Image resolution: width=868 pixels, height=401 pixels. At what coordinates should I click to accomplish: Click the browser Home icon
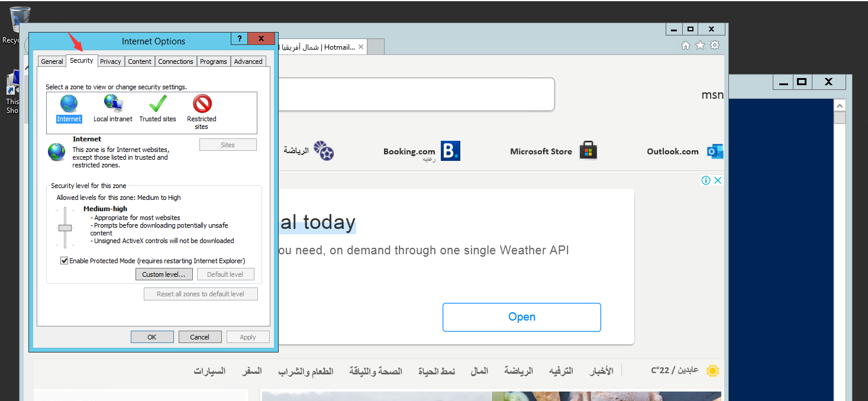coord(685,45)
